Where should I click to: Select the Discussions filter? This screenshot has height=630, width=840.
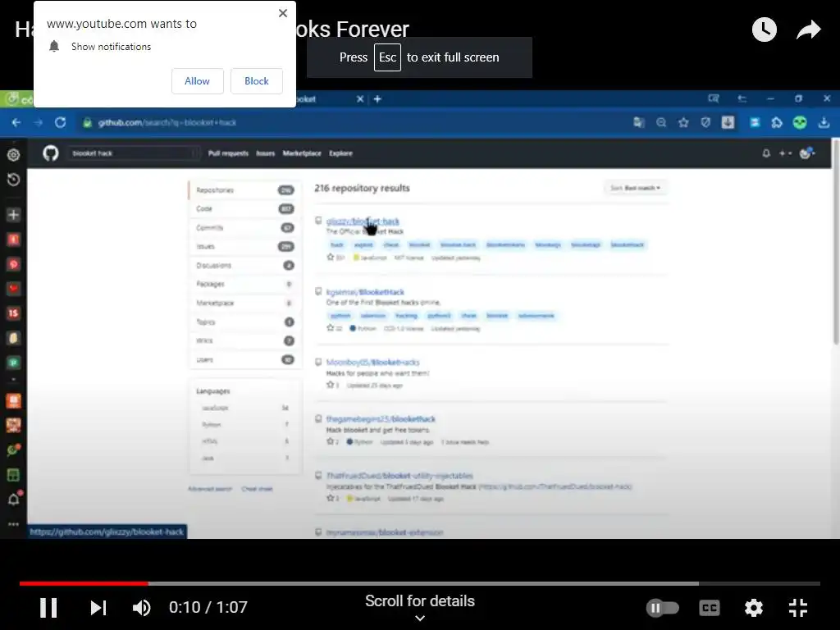pyautogui.click(x=244, y=265)
